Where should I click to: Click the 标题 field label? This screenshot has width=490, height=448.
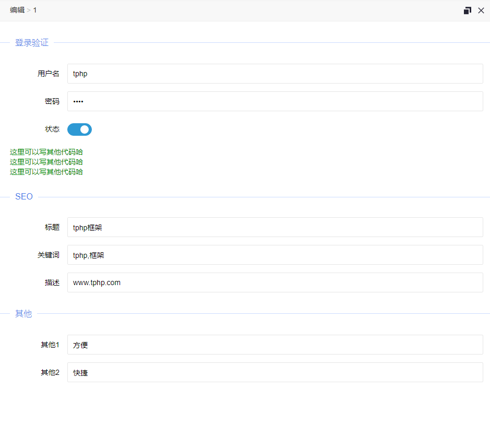coord(52,227)
